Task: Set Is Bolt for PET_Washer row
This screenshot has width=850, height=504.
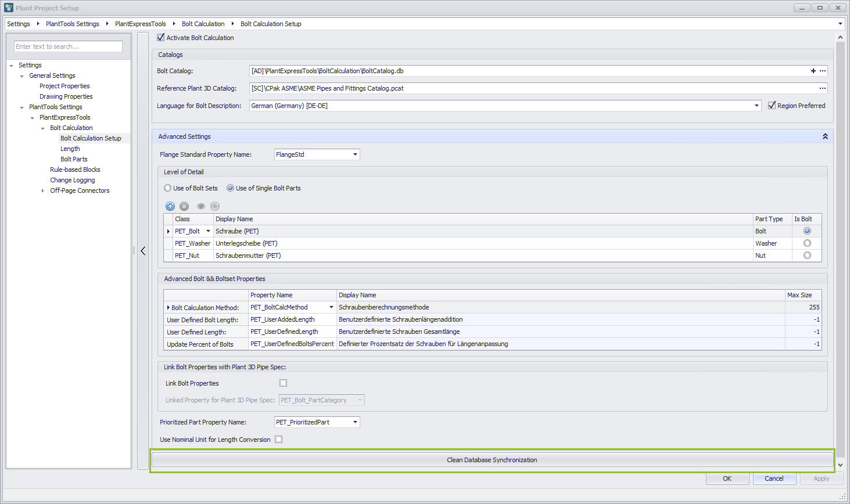Action: pos(807,243)
